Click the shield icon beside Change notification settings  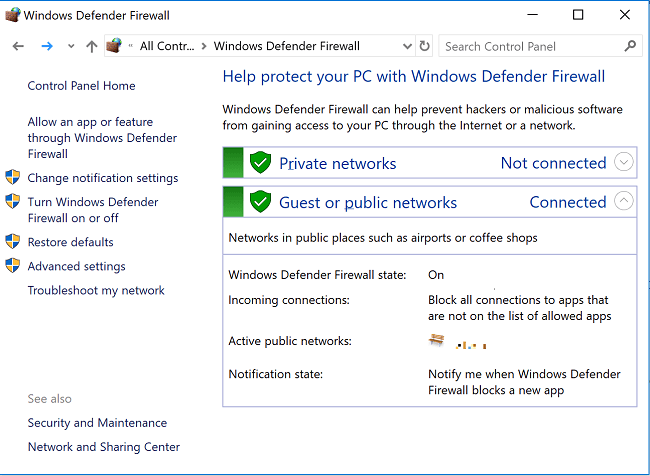coord(13,178)
